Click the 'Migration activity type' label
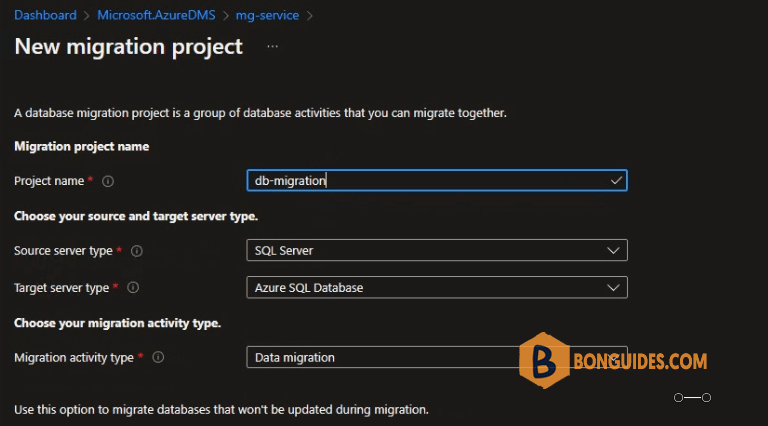This screenshot has width=768, height=426. [x=73, y=358]
